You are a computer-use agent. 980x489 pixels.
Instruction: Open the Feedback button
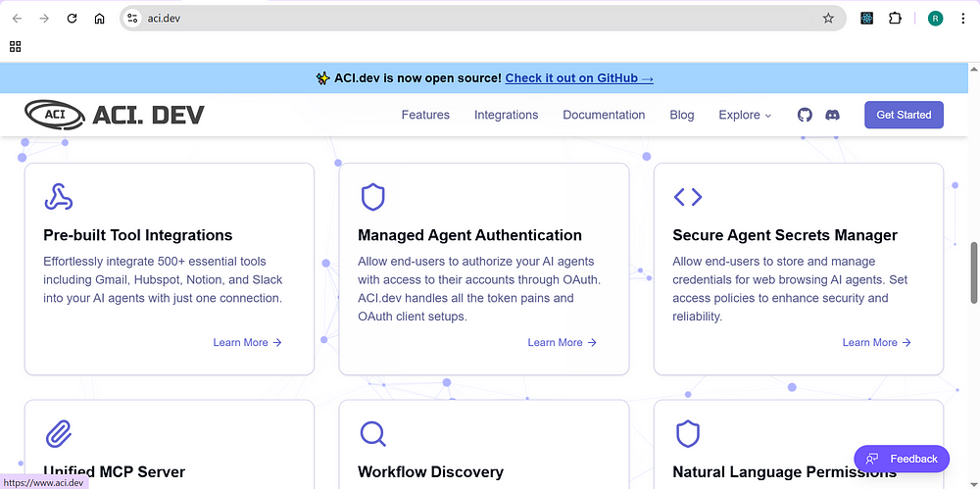902,459
